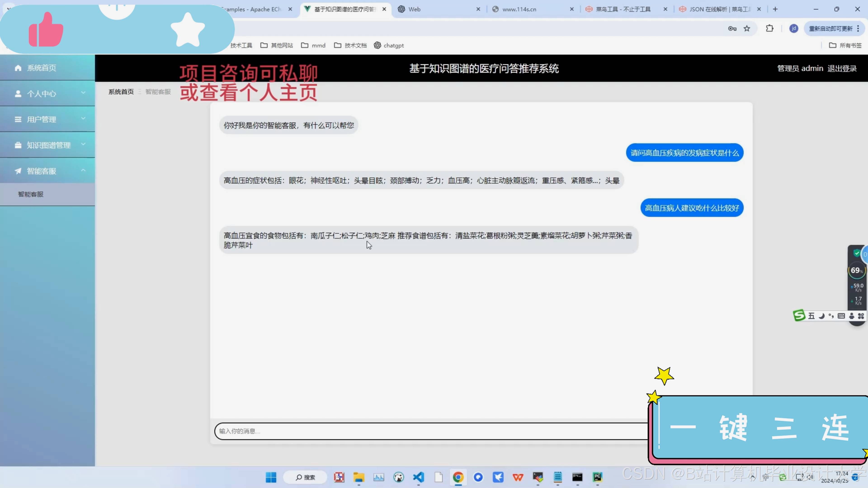Switch to the Web ChatGPT tab
The height and width of the screenshot is (488, 868).
click(x=438, y=9)
